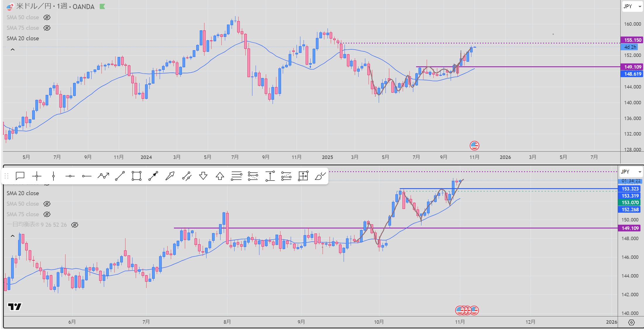Select the path polyline tool
Screen dimensions: 644x329
click(x=103, y=176)
